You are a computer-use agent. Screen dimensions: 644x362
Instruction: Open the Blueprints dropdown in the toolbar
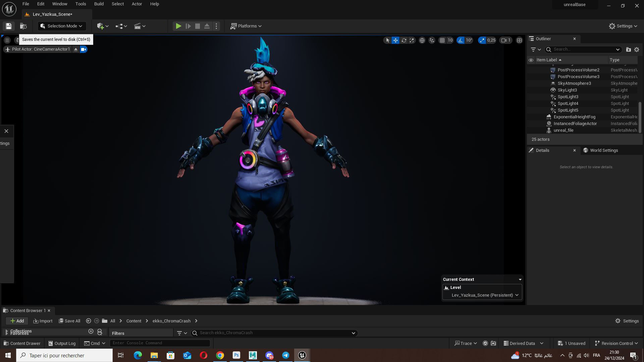coord(121,26)
